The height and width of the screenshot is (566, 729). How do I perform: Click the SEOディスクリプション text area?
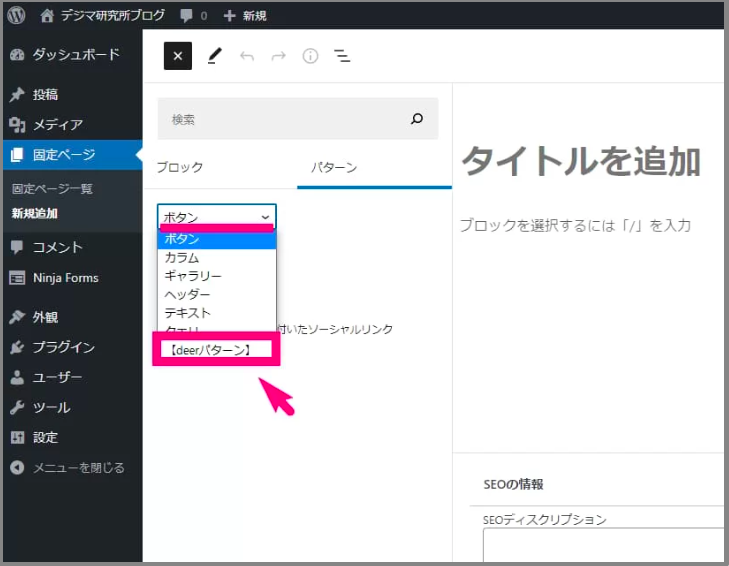coord(603,545)
